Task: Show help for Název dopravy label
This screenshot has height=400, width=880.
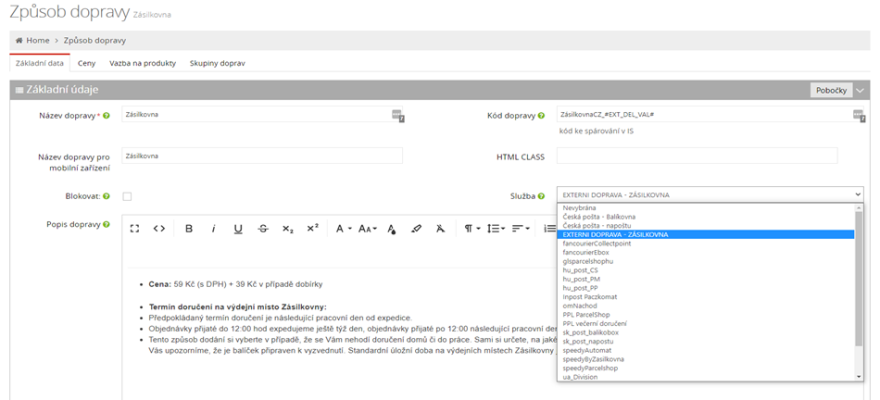Action: coord(107,116)
